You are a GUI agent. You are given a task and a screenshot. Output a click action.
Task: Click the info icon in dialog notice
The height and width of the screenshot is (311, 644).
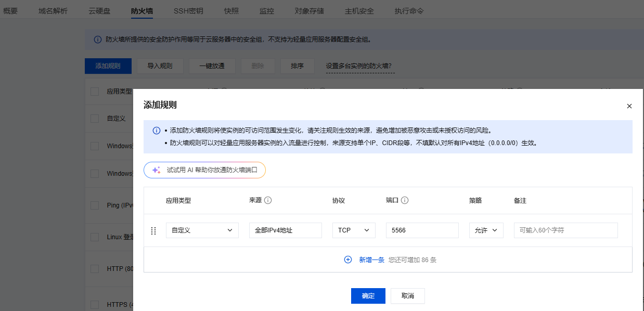click(156, 131)
